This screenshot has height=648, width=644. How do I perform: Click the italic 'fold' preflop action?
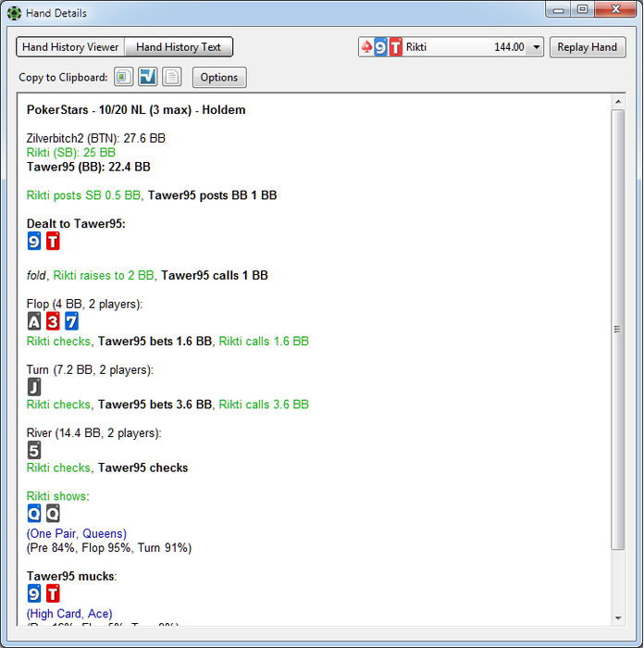[36, 275]
